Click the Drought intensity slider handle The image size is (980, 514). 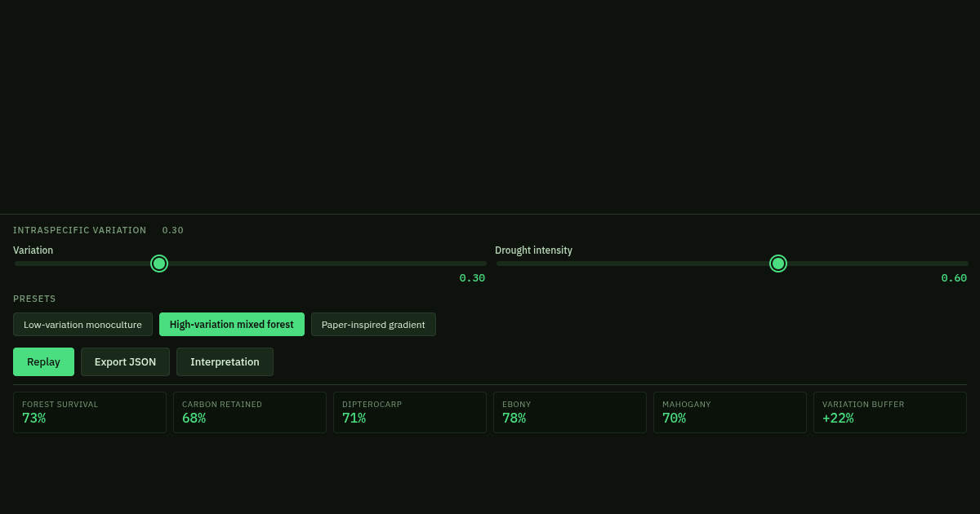778,264
